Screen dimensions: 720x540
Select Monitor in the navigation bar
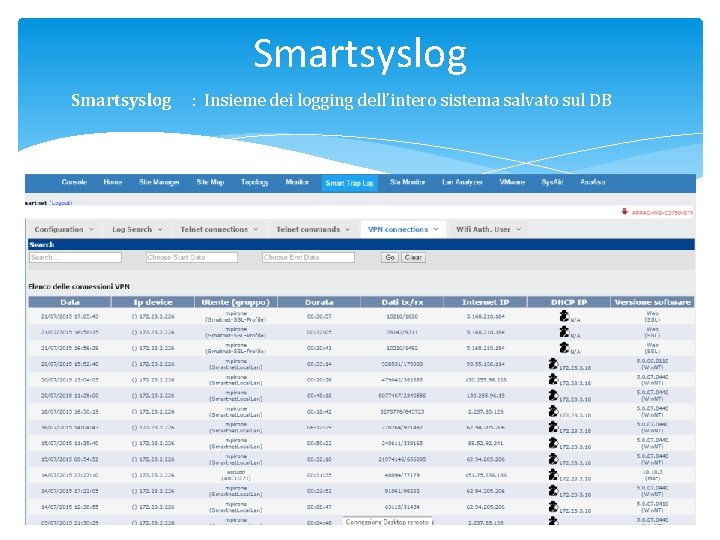[x=297, y=182]
